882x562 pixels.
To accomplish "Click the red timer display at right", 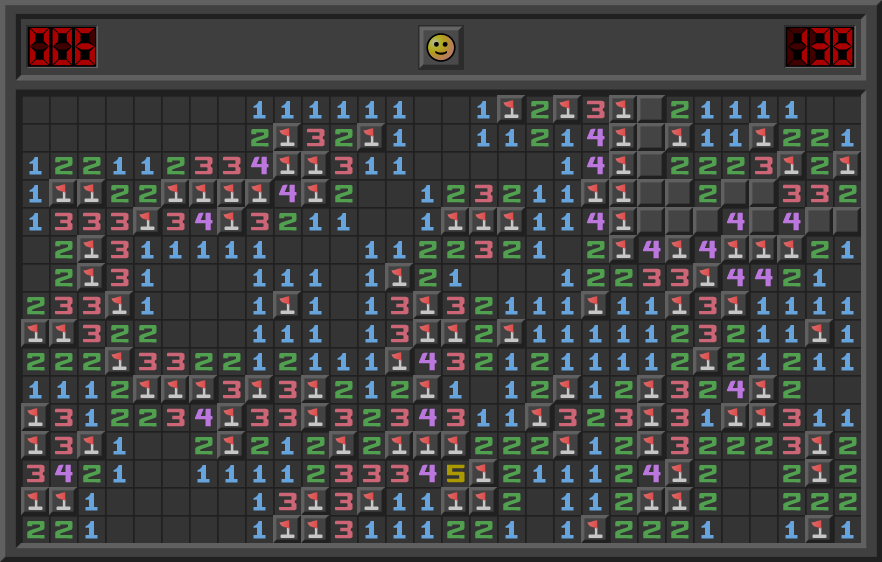I will tap(820, 47).
